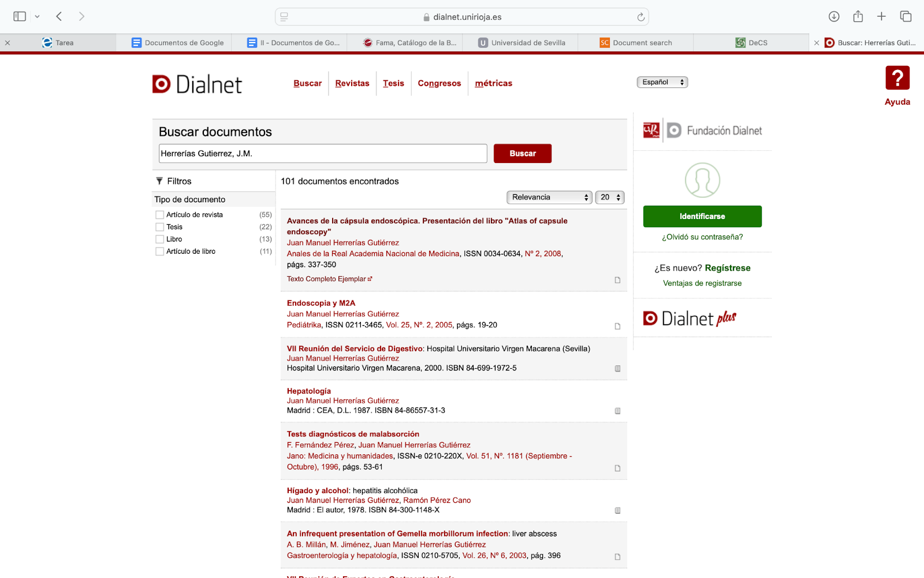Image resolution: width=924 pixels, height=578 pixels.
Task: Open the Revistas section
Action: click(x=352, y=83)
